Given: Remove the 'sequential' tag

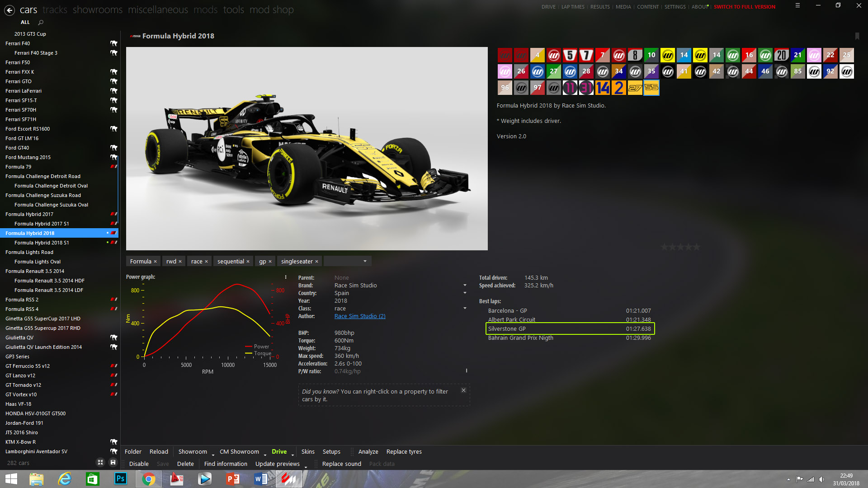Looking at the screenshot, I should point(248,262).
